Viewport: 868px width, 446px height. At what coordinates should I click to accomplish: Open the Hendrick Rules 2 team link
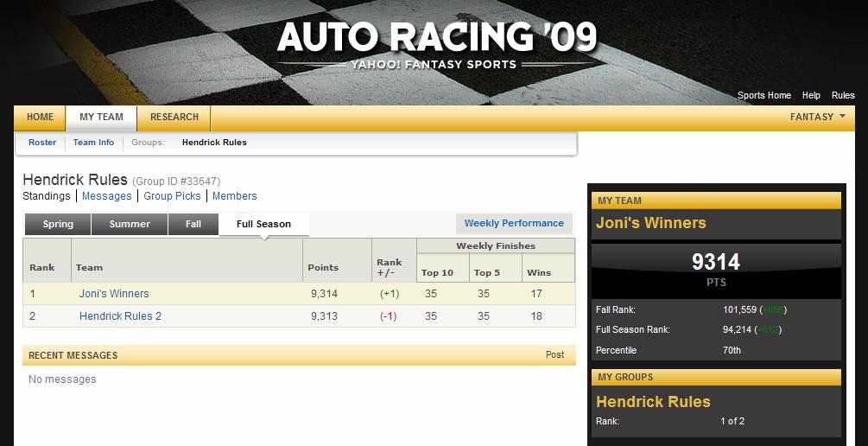[120, 316]
